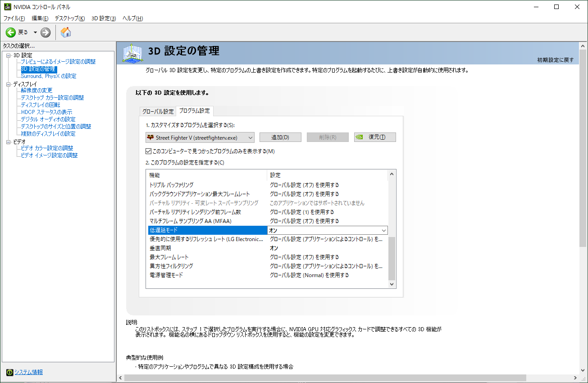Viewport: 588px width, 383px height.
Task: Click the NVIDIA logo on the Restore button
Action: 360,137
